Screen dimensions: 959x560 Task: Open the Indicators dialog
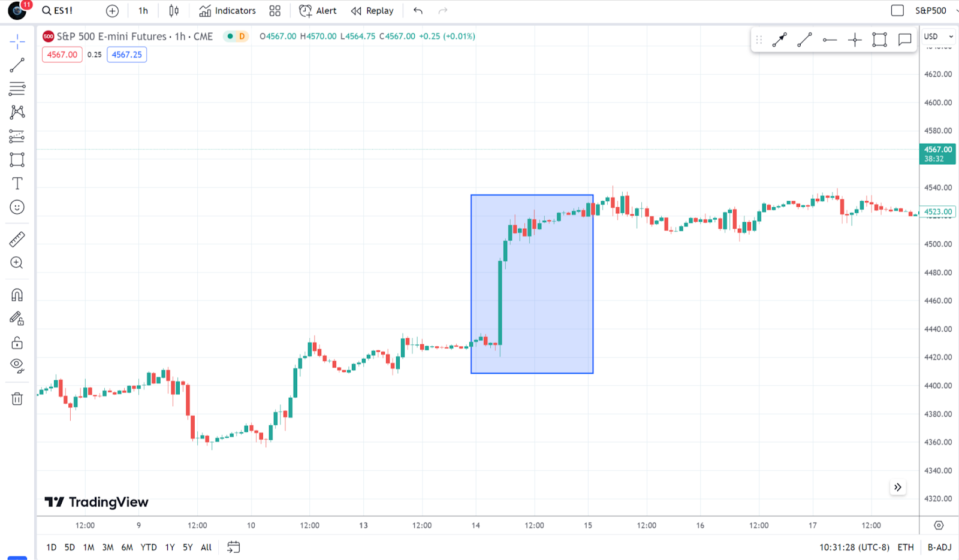click(227, 11)
